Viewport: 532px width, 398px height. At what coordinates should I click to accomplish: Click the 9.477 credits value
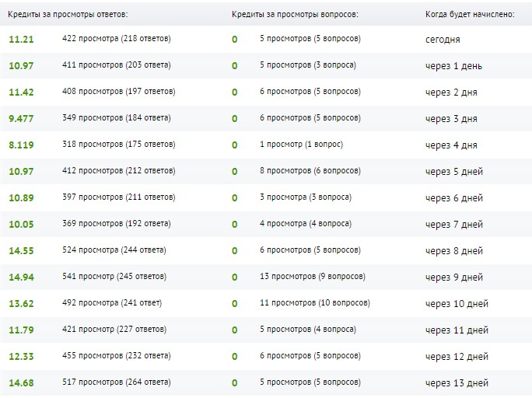coord(21,119)
